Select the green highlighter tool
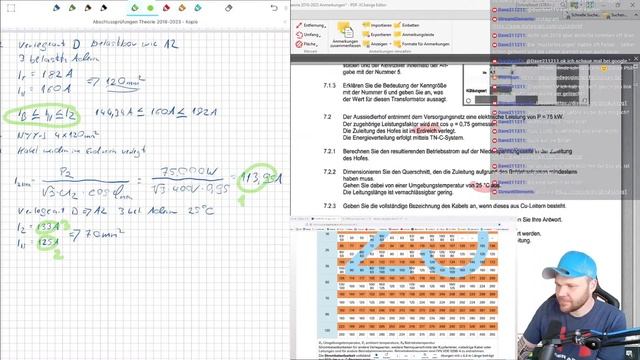Viewport: 640px width, 360px height. 135,7
